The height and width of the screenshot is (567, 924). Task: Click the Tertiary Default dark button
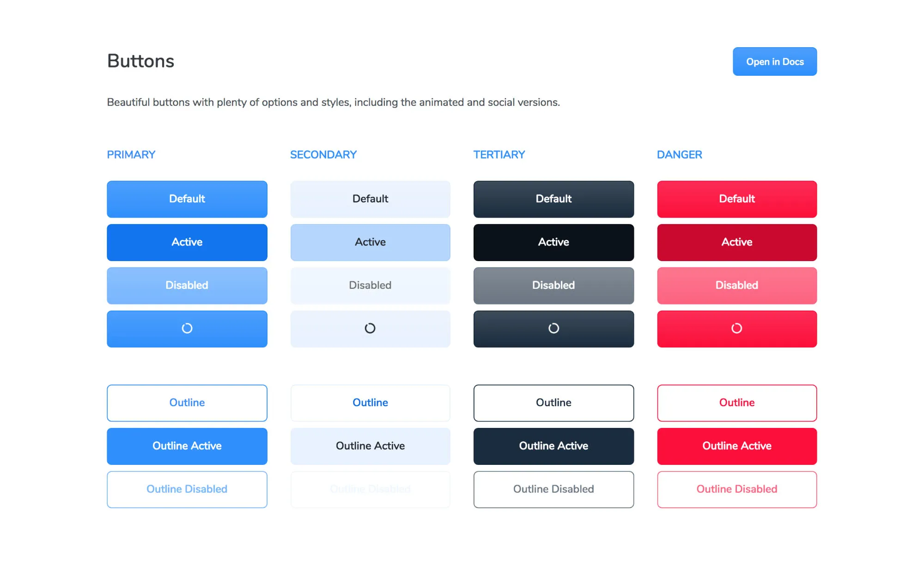coord(553,199)
